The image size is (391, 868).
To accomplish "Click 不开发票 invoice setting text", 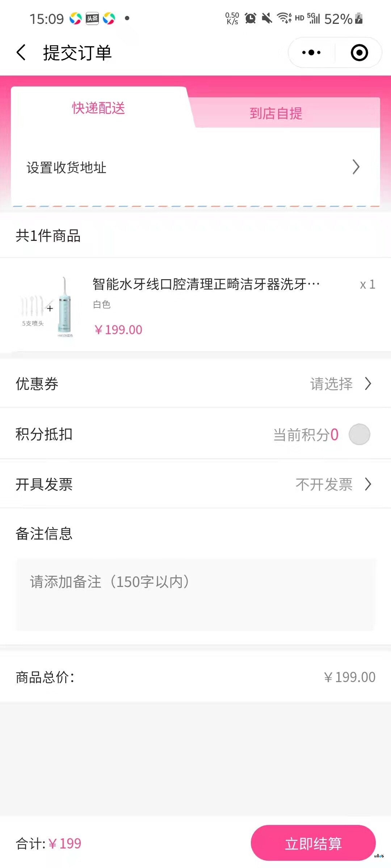I will [x=324, y=484].
